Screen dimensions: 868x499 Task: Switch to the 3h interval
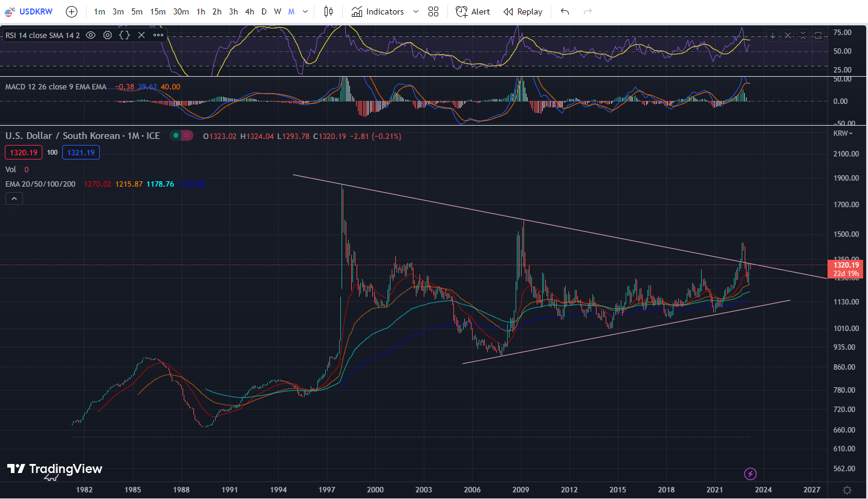pyautogui.click(x=233, y=11)
